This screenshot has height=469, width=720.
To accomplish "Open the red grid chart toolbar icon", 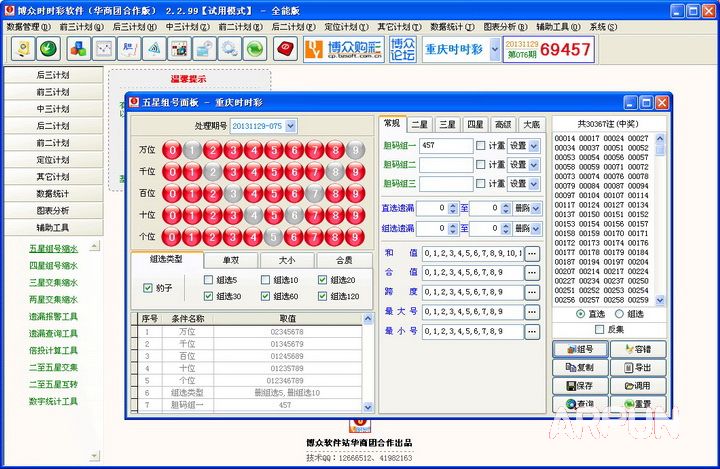I will coord(179,49).
